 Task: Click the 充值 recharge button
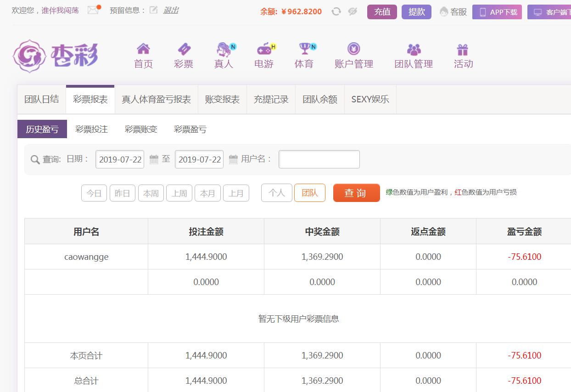click(x=382, y=12)
